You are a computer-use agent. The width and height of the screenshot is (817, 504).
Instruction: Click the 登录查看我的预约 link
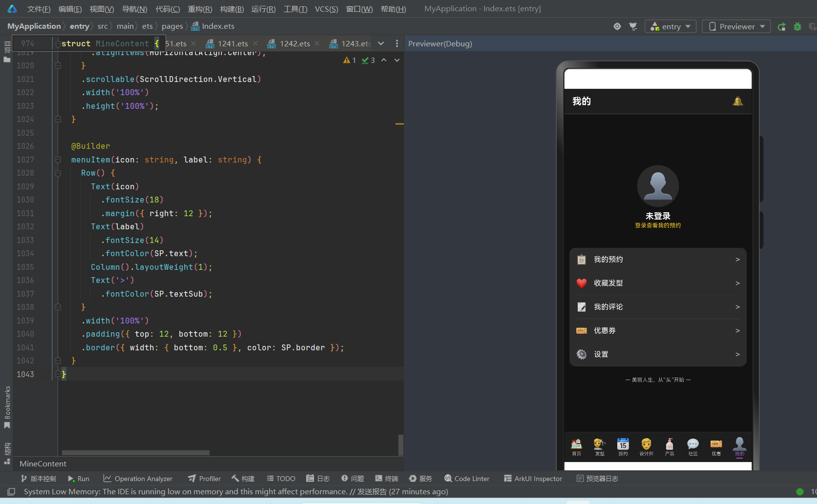[x=658, y=225]
